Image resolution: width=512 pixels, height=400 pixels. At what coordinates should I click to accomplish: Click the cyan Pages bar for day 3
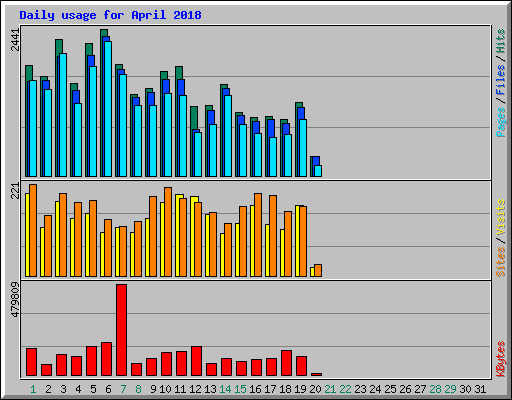63,115
